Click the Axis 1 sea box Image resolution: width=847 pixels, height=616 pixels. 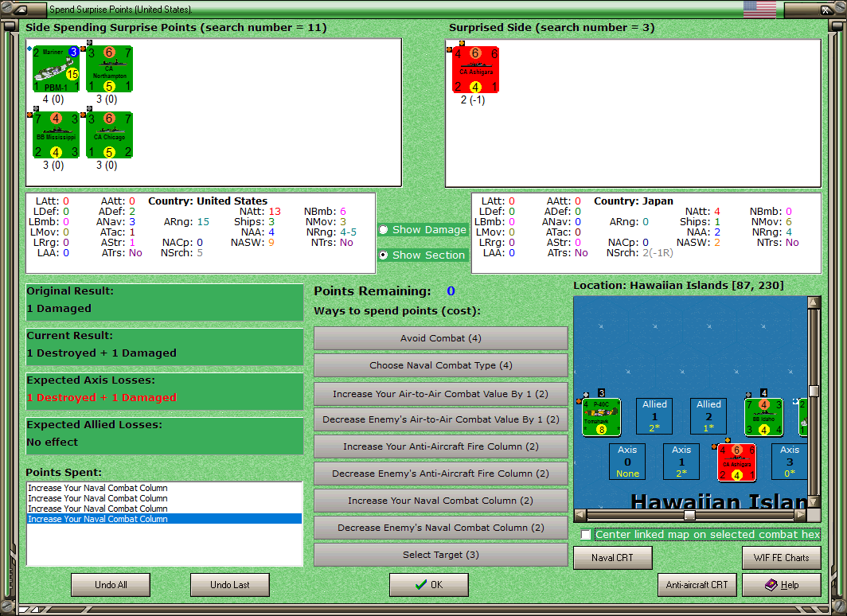point(681,462)
